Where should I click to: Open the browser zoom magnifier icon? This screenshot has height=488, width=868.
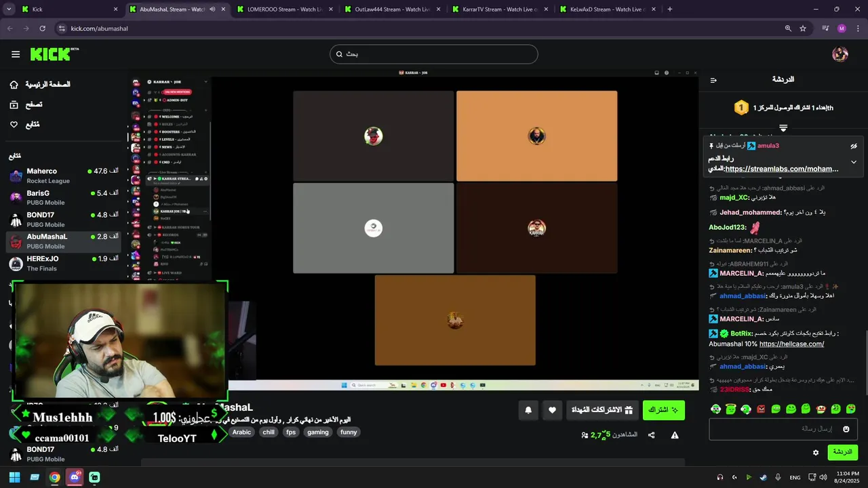[788, 28]
